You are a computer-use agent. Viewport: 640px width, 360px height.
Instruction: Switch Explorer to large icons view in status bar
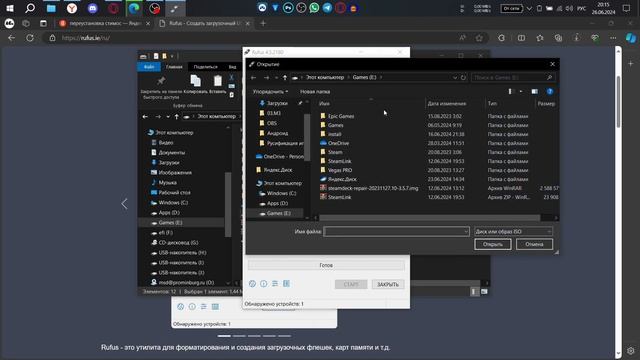tap(484, 291)
